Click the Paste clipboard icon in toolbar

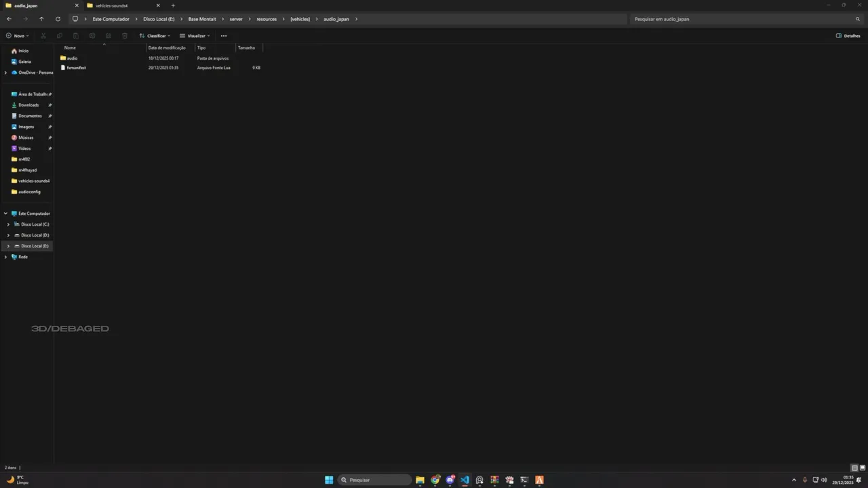coord(76,36)
